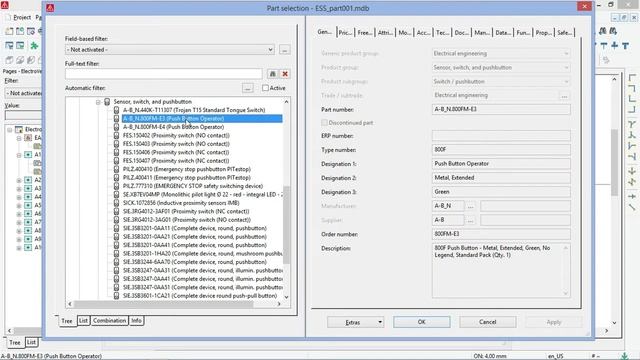This screenshot has height=360, width=640.
Task: Click the Supplier ellipsis button
Action: 470,220
